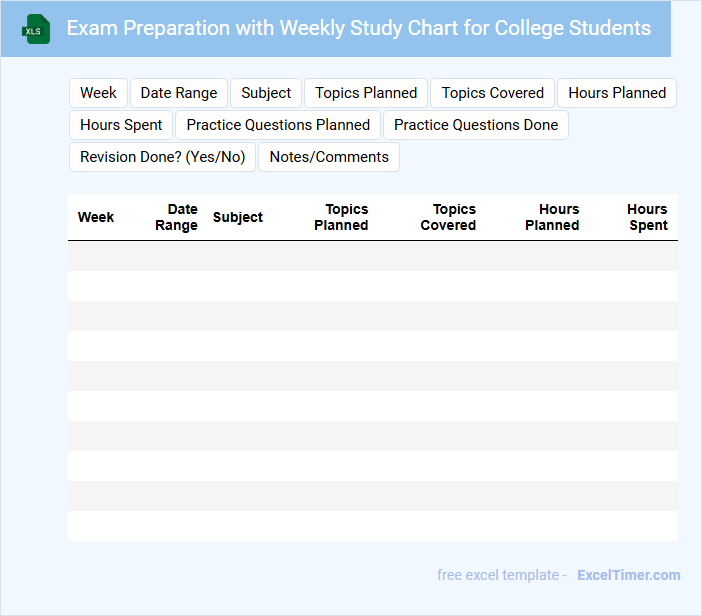Open the ExcelTimer.com link
This screenshot has height=616, width=702.
click(629, 575)
